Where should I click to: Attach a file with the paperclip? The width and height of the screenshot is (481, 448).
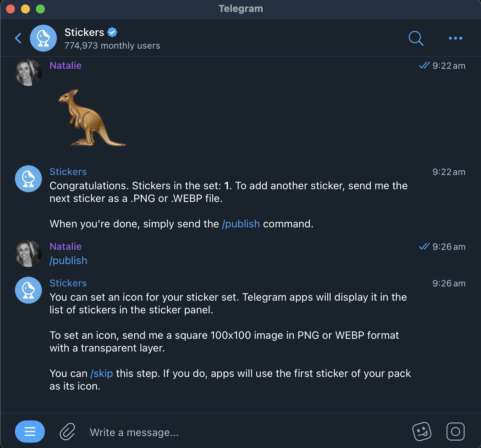68,432
